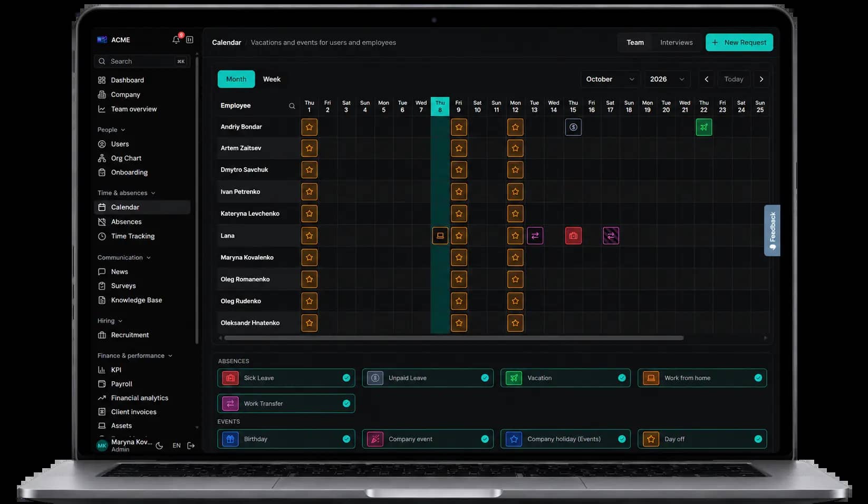Click the employee search magnifier icon
This screenshot has width=868, height=504.
(292, 106)
